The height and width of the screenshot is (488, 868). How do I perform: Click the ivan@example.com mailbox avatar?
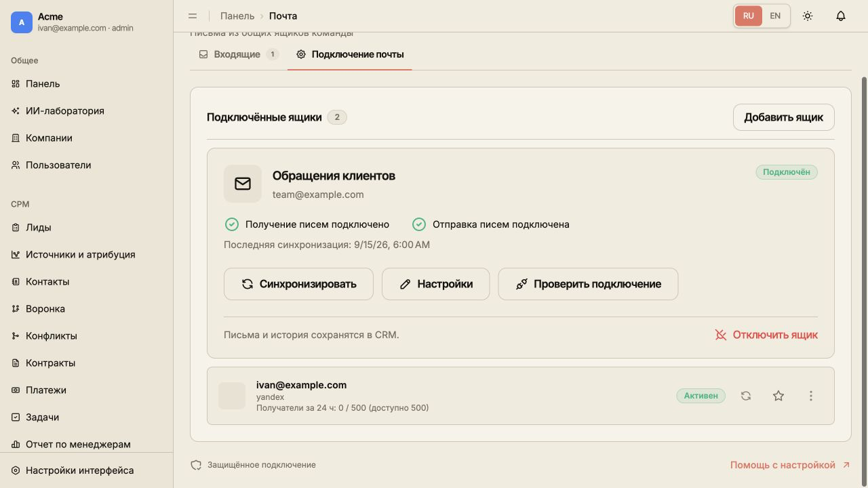232,396
